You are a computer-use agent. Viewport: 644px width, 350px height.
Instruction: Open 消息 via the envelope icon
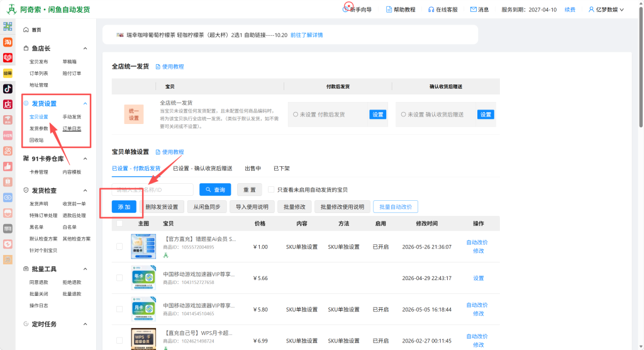pyautogui.click(x=473, y=9)
